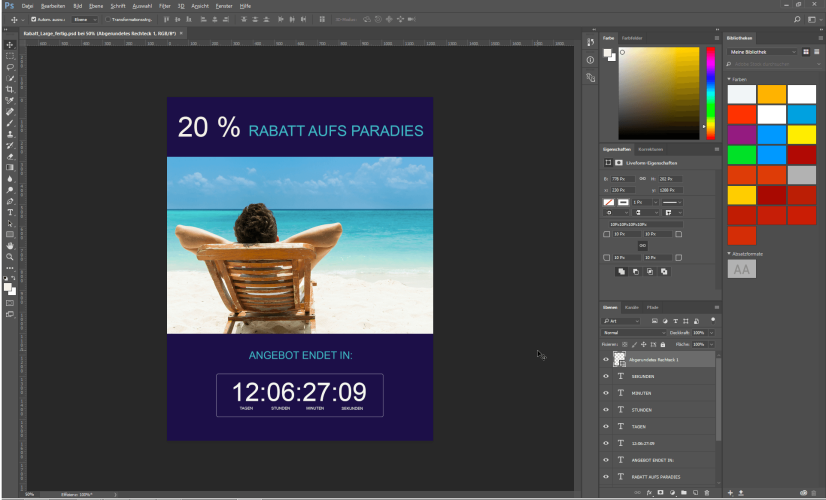Viewport: 826px width, 500px height.
Task: Open search icon in options bar
Action: pyautogui.click(x=797, y=19)
